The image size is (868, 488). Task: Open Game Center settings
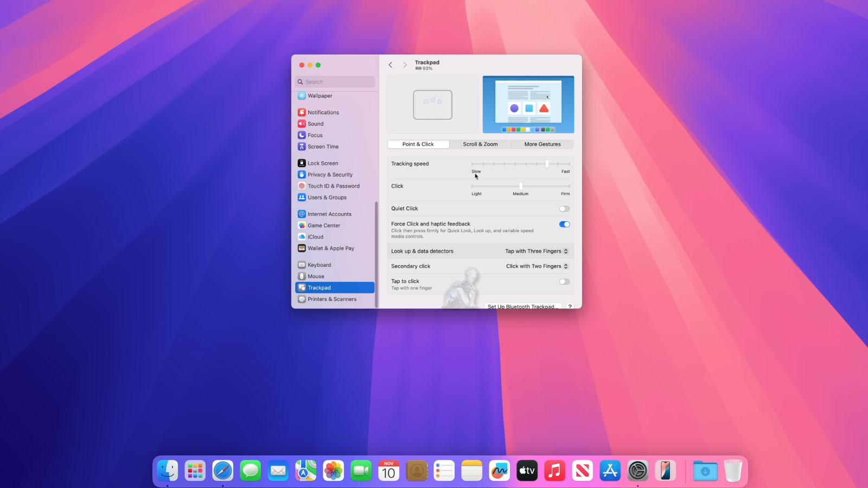click(335, 226)
